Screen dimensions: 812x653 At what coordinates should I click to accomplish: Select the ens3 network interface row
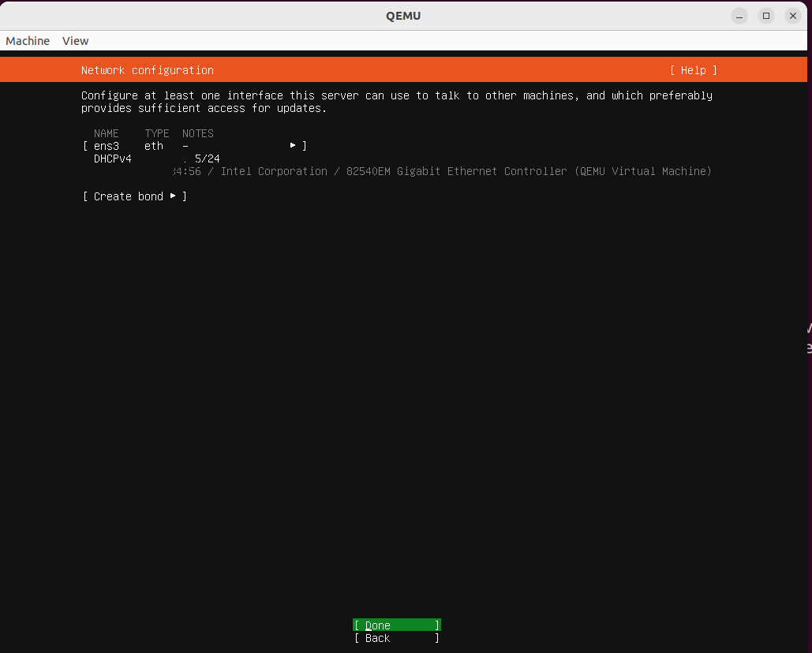pyautogui.click(x=107, y=145)
